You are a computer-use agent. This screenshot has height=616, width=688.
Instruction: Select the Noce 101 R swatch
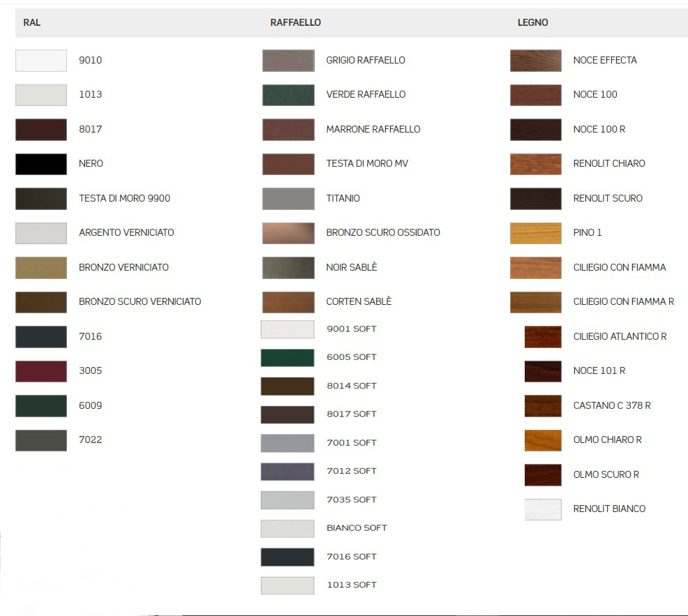point(543,371)
